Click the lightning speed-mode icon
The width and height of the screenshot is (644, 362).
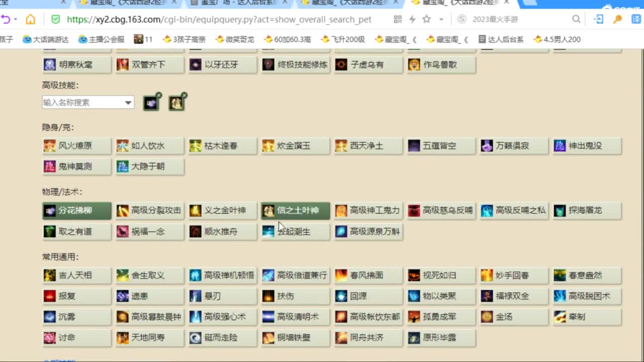pos(412,20)
